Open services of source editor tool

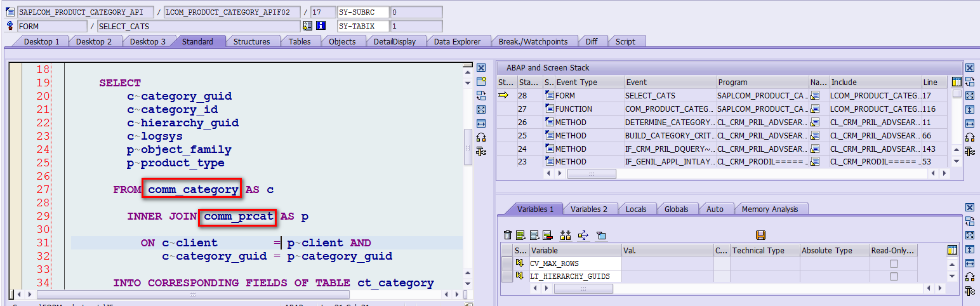(x=481, y=137)
